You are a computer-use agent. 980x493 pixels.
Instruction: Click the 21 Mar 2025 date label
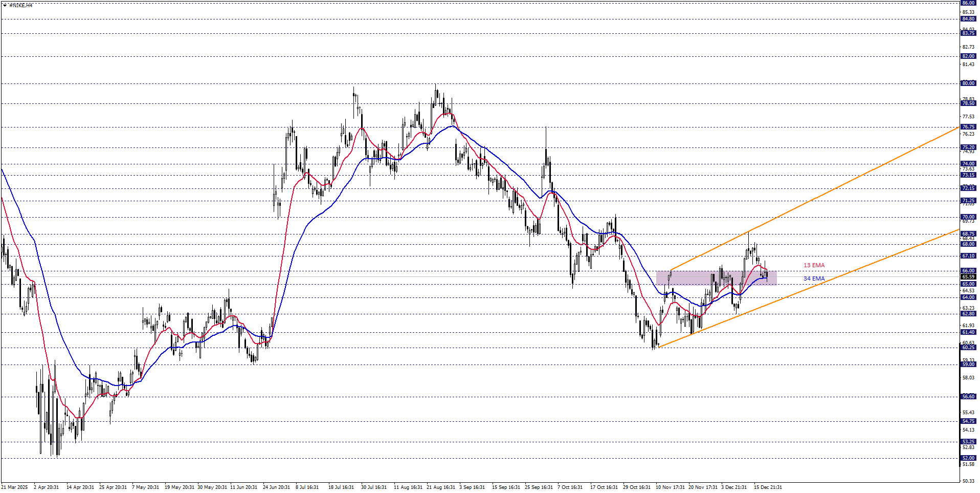point(15,487)
